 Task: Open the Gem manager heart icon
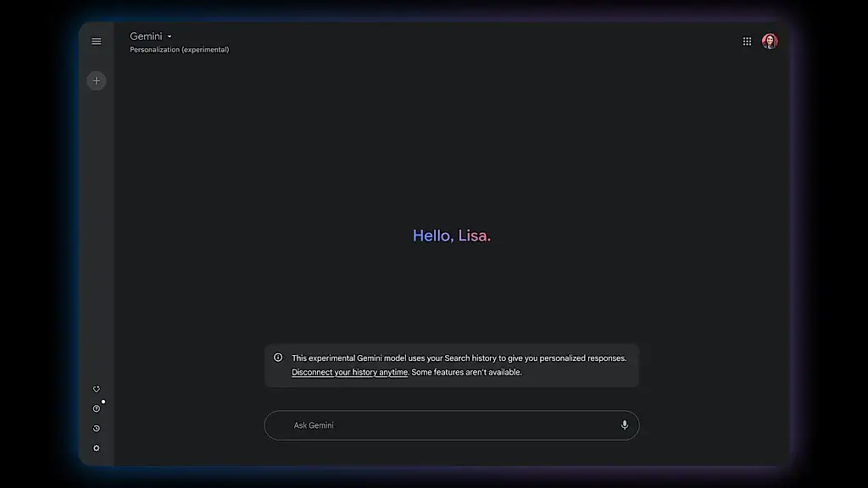click(97, 389)
